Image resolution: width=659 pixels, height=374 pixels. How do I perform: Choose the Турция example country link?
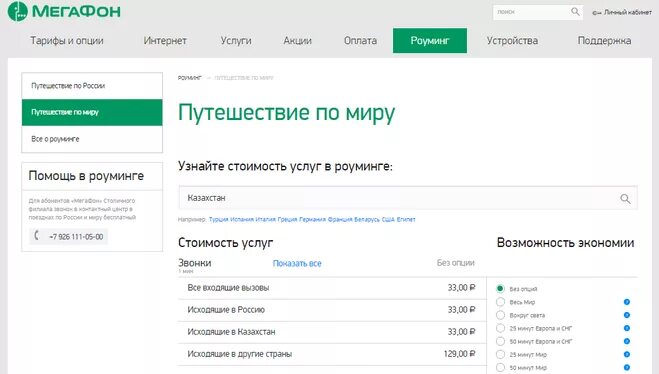[x=219, y=219]
